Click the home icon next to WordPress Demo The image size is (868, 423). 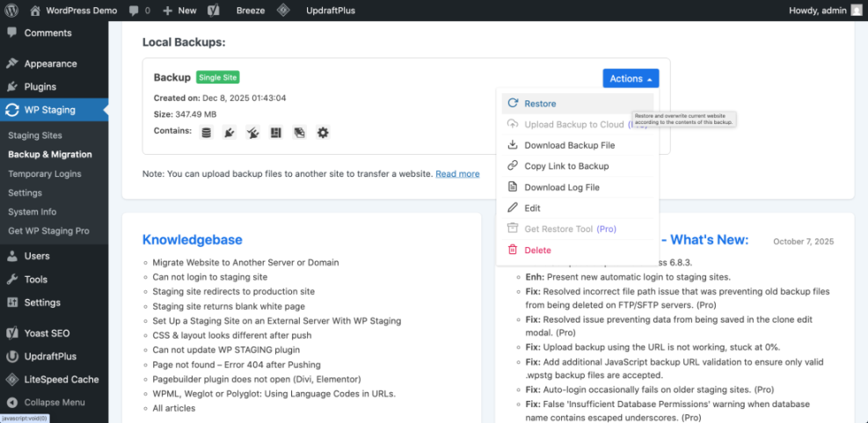35,11
